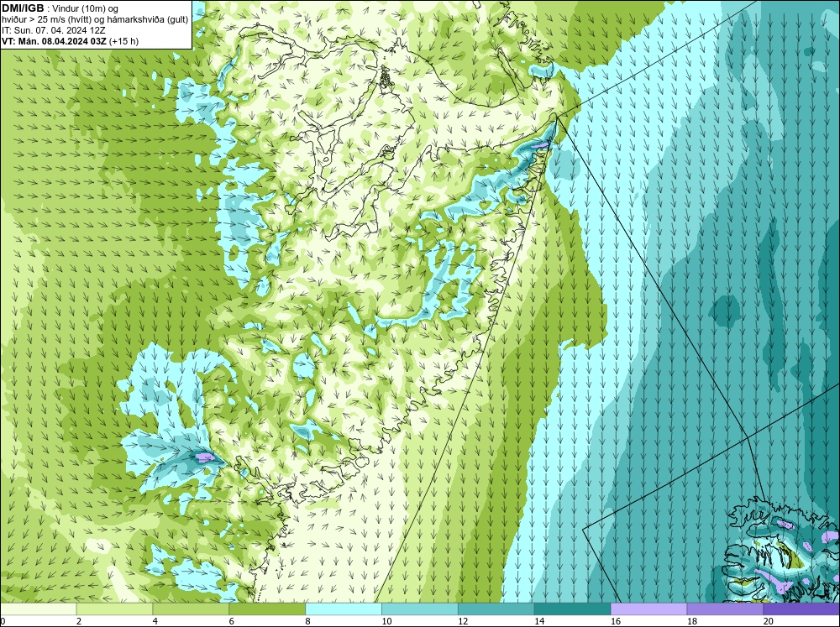Click the 'DMI/IGB' title text
This screenshot has height=627, width=840.
(x=23, y=8)
